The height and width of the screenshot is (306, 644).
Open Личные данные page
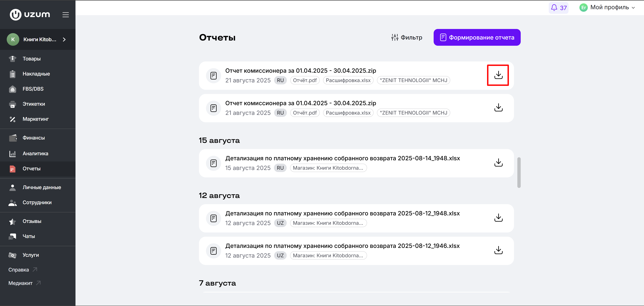tap(38, 187)
